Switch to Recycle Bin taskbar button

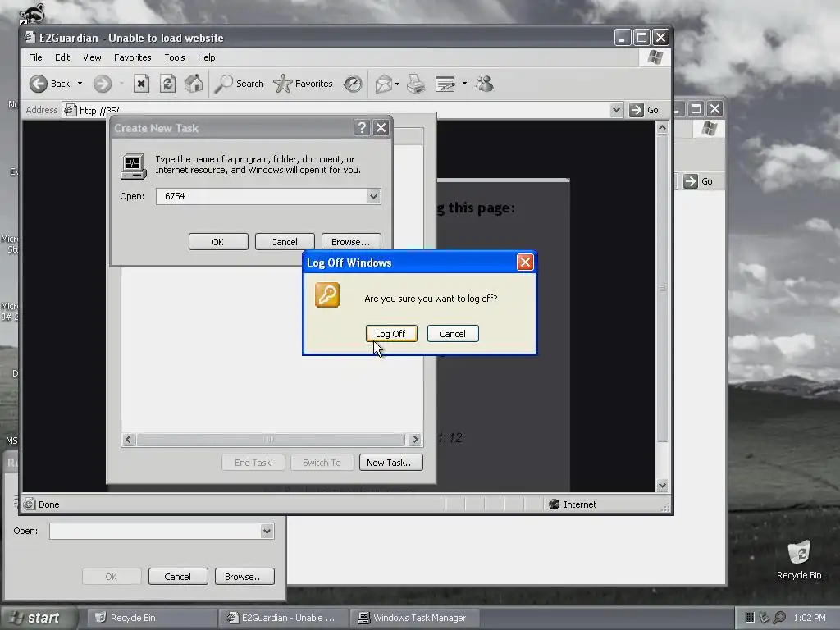(x=151, y=618)
